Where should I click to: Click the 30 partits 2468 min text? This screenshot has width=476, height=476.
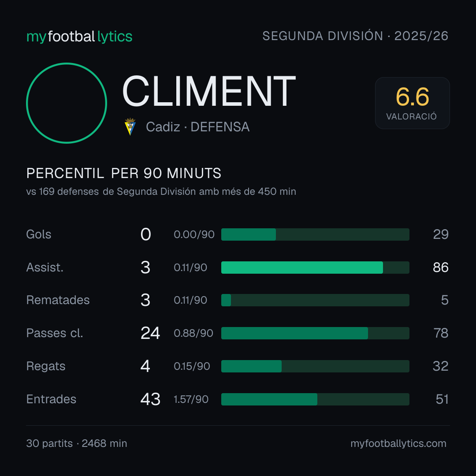click(x=77, y=443)
